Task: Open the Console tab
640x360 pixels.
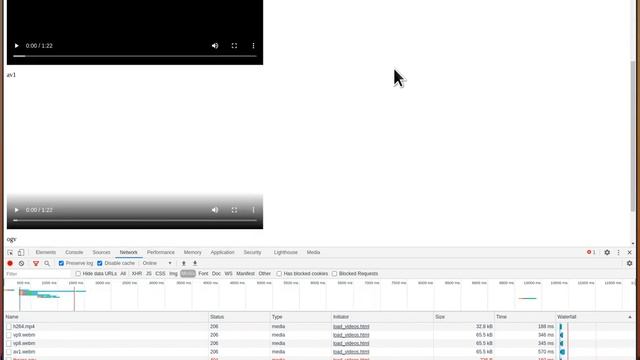Action: 74,252
